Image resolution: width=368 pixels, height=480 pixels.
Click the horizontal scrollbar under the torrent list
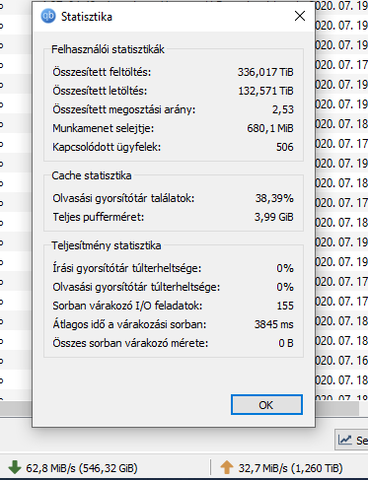pos(337,408)
